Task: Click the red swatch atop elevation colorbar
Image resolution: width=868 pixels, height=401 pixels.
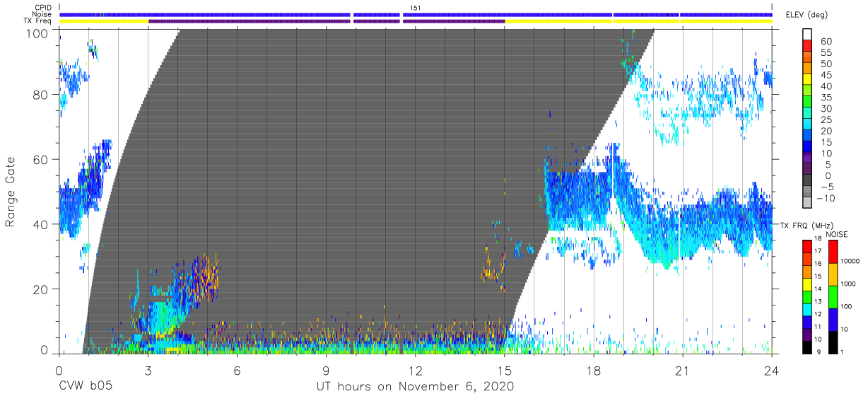Action: (809, 47)
